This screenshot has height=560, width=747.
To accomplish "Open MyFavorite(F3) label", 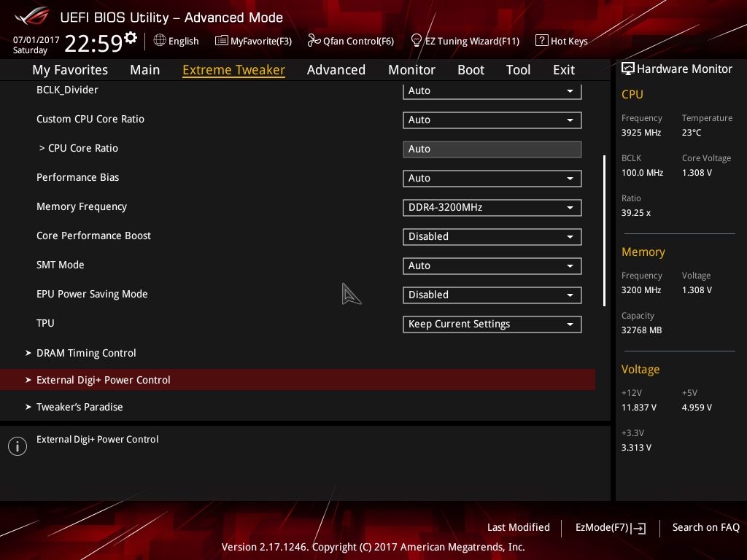I will tap(261, 42).
